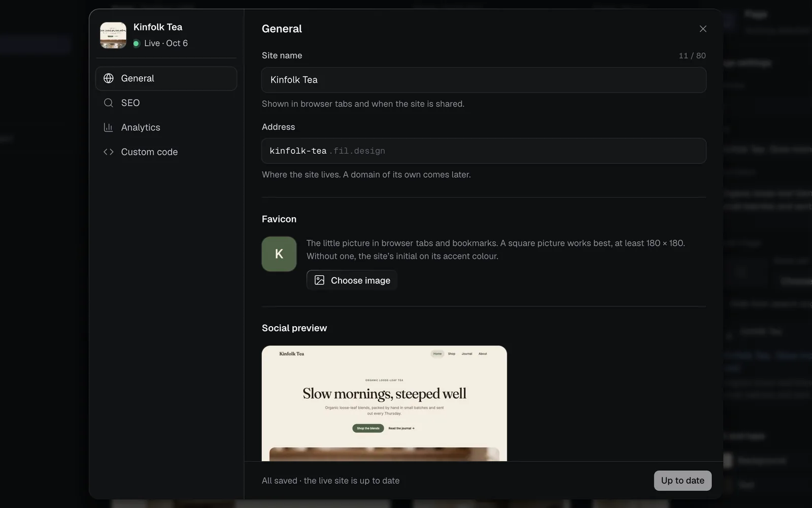
Task: Click the favicon description paragraph
Action: (x=496, y=249)
